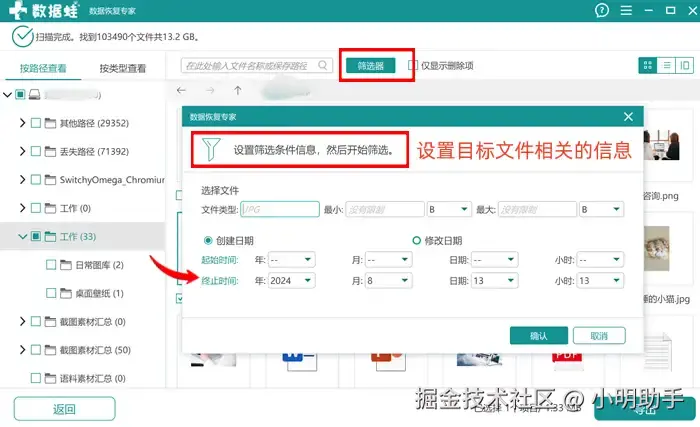Viewport: 700px width, 427px height.
Task: Select the 创建日期 radio button
Action: pos(208,241)
